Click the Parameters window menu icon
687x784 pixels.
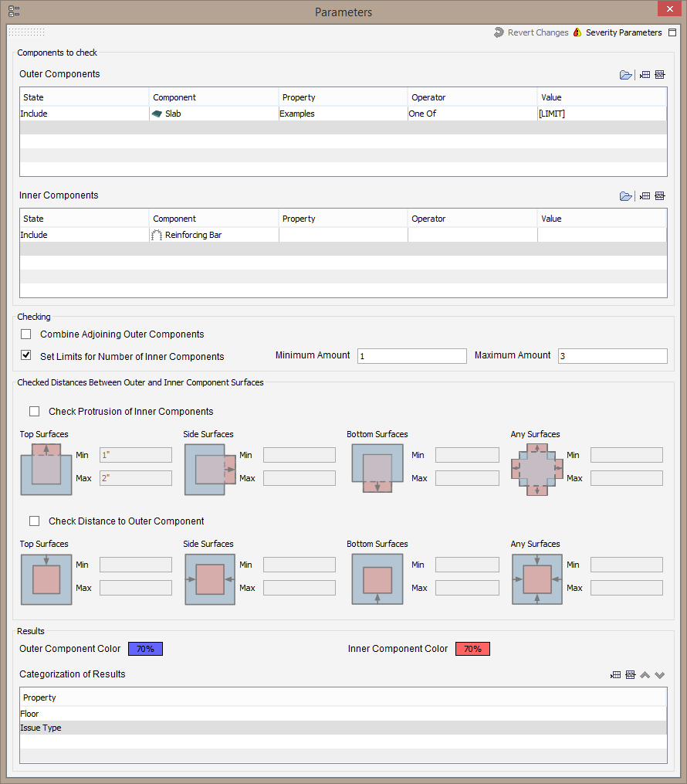(x=14, y=12)
